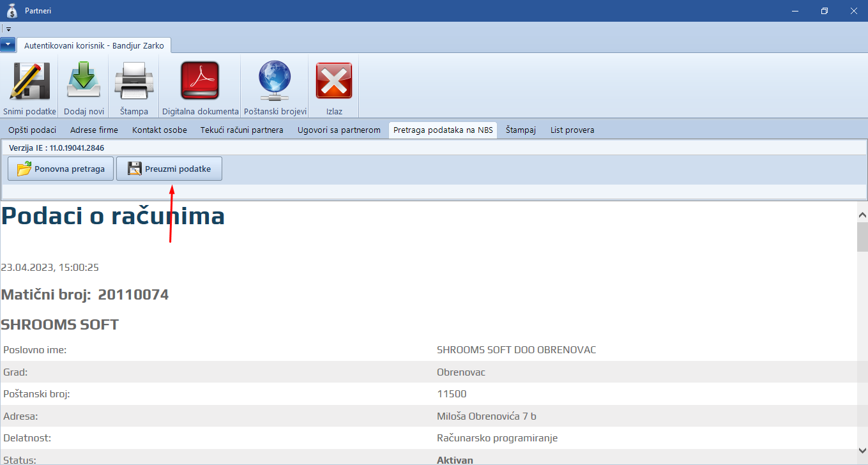Select Autentikovani korisnik - Bandjur Zarko tab
Screen dimensions: 868x465
(94, 45)
